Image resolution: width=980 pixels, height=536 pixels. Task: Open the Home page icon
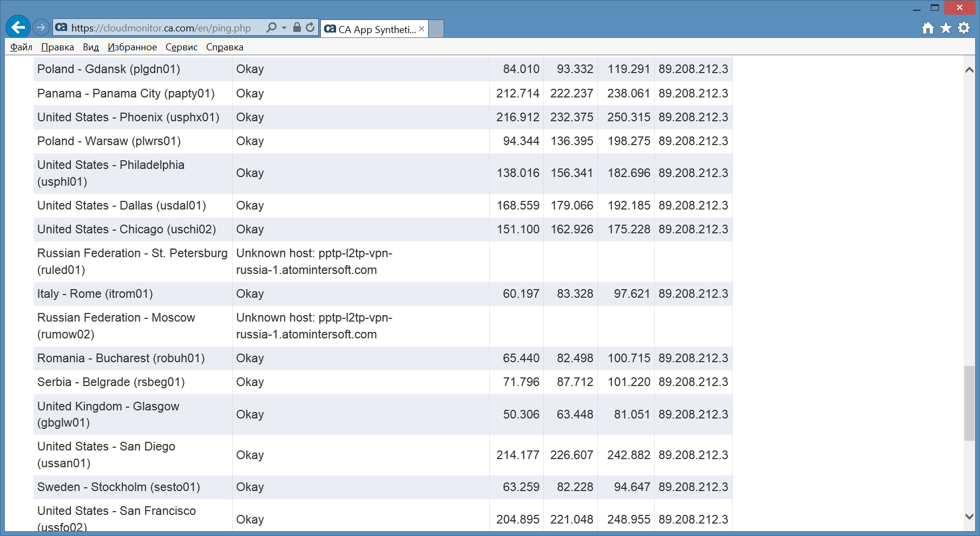click(x=928, y=28)
